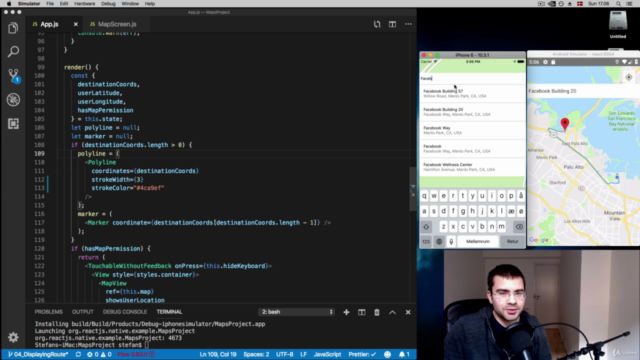
Task: Tap the globe key on the iPhone keyboard
Action: coord(439,241)
